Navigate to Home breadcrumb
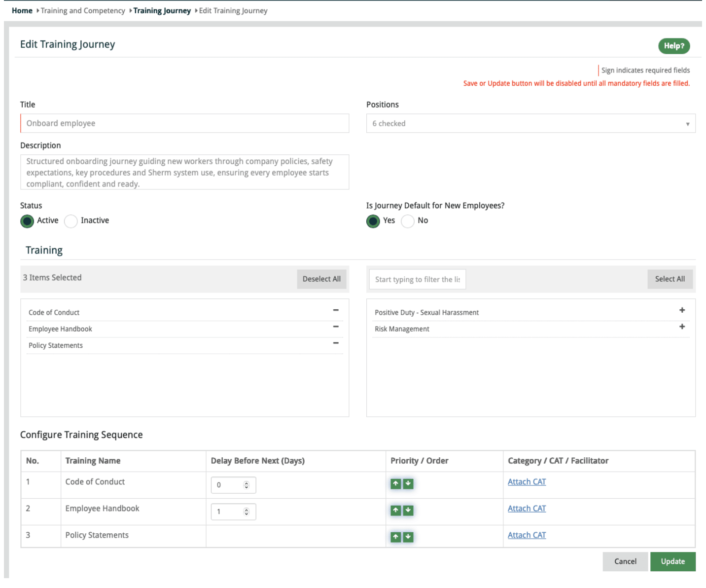The image size is (706, 588). (x=22, y=10)
